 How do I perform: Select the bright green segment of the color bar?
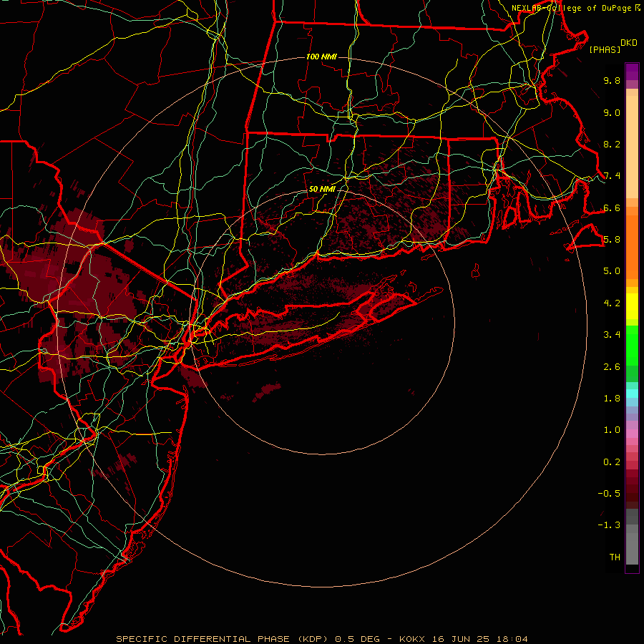point(632,344)
